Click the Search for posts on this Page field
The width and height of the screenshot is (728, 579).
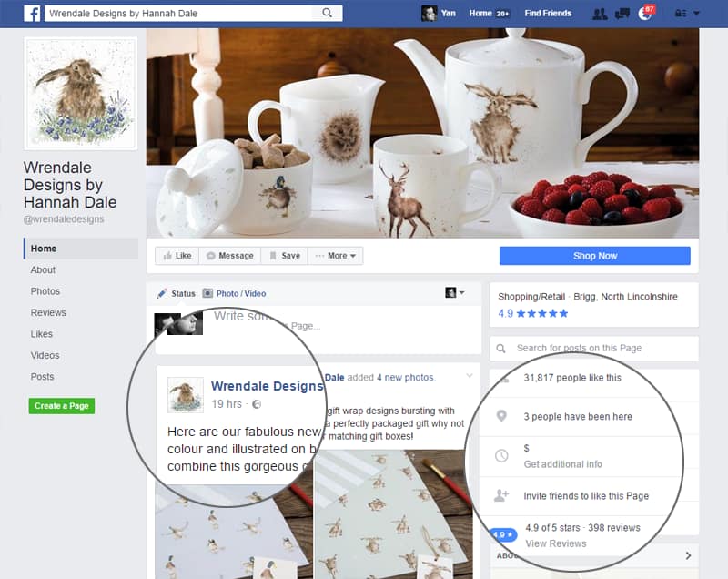[594, 349]
